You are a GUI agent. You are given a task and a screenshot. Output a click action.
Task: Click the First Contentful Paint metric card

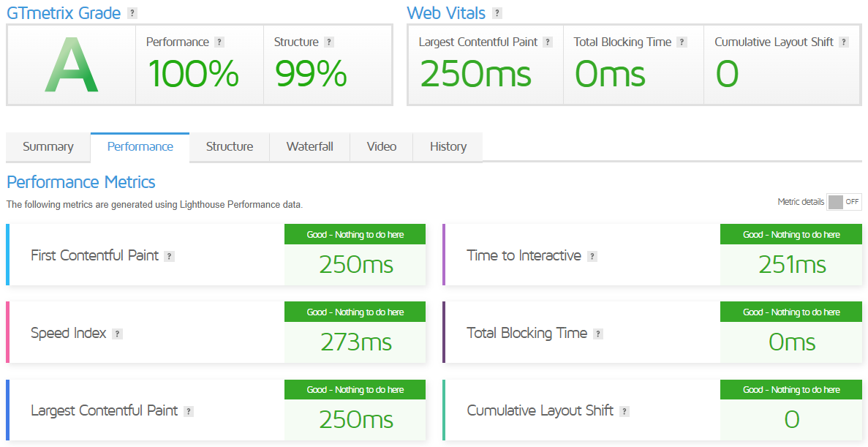pyautogui.click(x=216, y=255)
